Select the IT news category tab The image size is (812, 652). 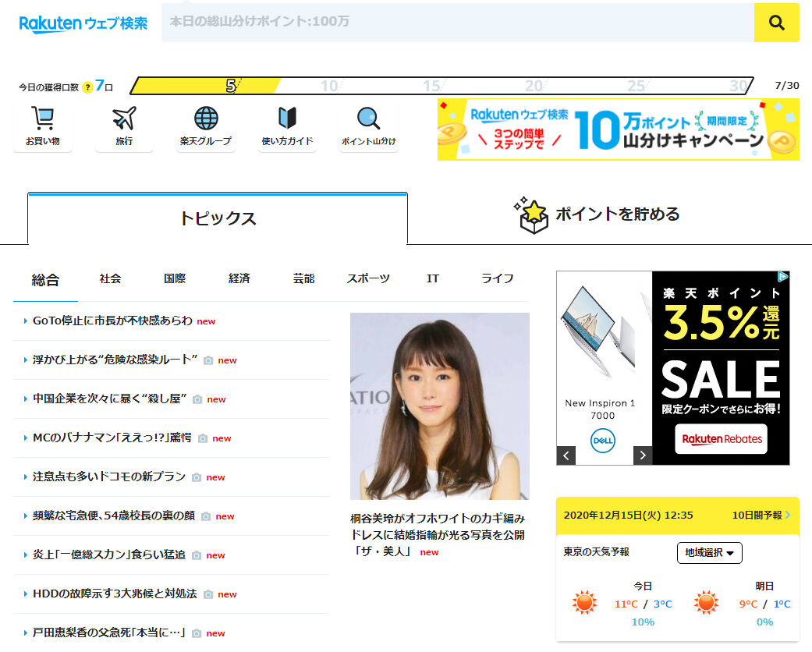(x=432, y=278)
